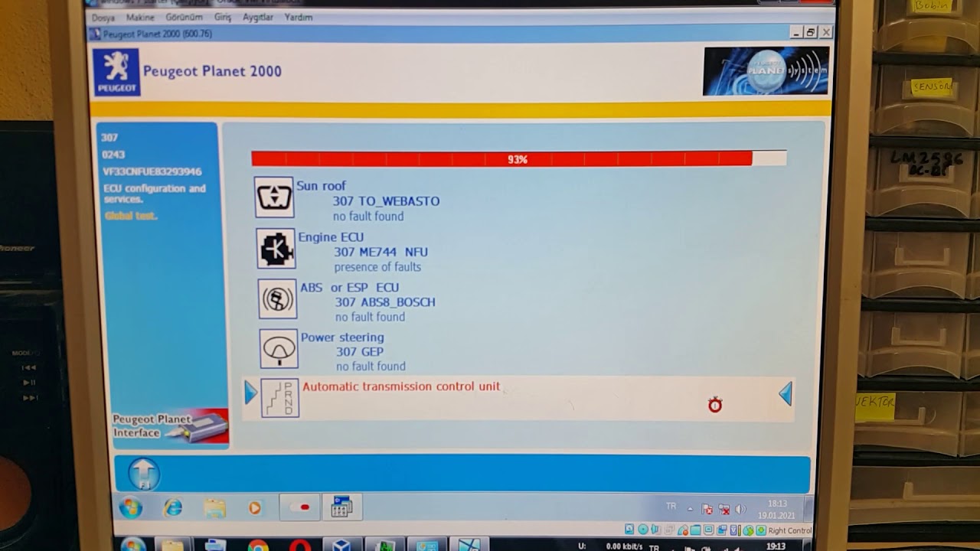Click the red stopwatch timer icon
This screenshot has height=551, width=980.
(715, 404)
